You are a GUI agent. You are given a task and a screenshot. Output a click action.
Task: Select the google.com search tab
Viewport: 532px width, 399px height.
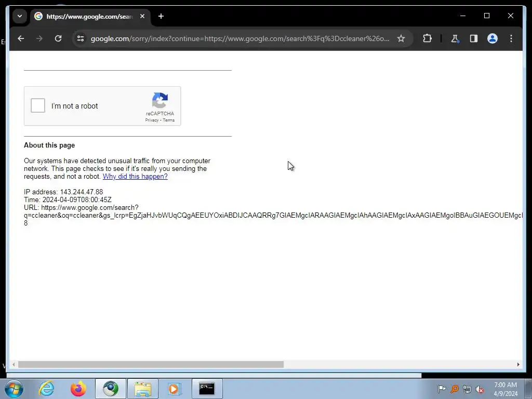coord(89,16)
